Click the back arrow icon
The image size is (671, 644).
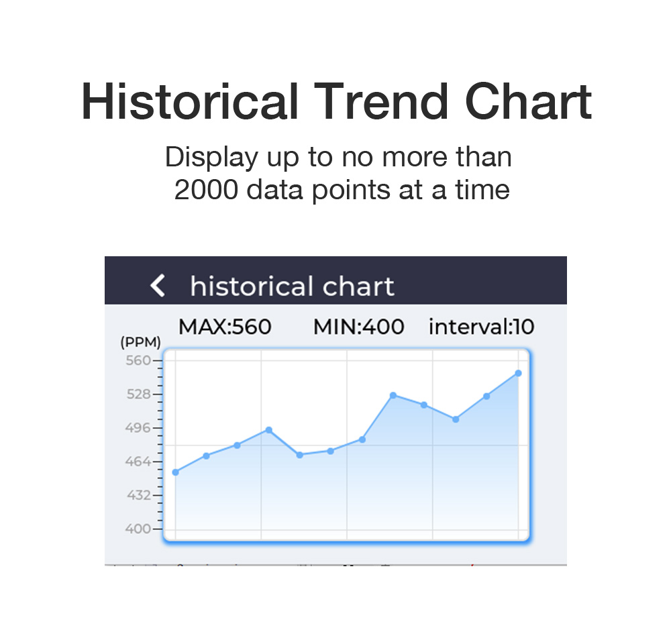(x=158, y=286)
